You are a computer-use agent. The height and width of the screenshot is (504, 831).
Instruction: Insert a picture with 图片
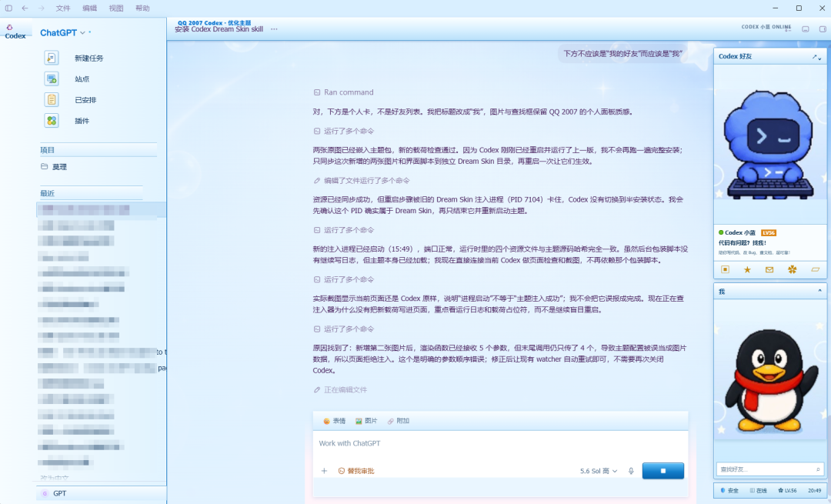pos(366,421)
